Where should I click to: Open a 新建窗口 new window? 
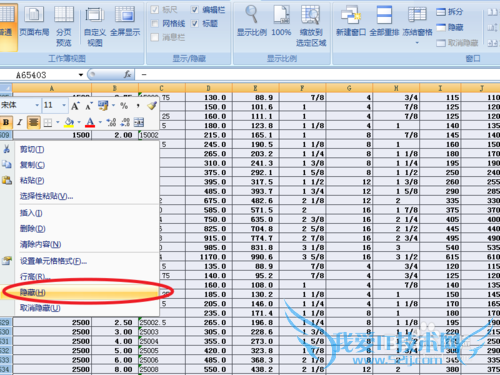(x=351, y=22)
